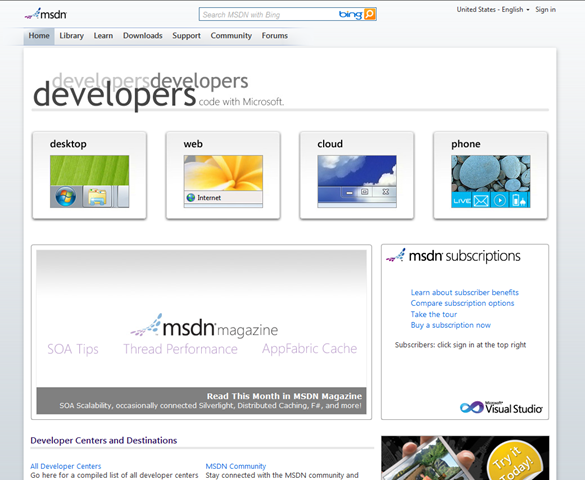Click AppFabric Cache in magazine banner
585x480 pixels.
point(309,349)
